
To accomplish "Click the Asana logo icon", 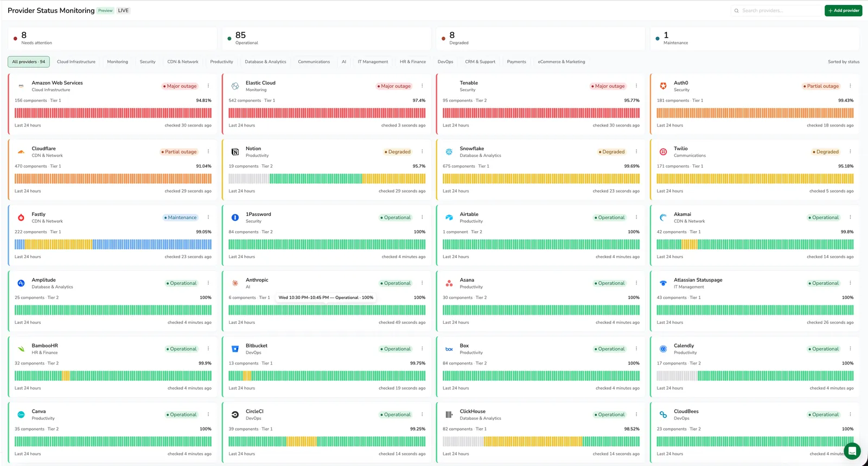I will (x=449, y=283).
